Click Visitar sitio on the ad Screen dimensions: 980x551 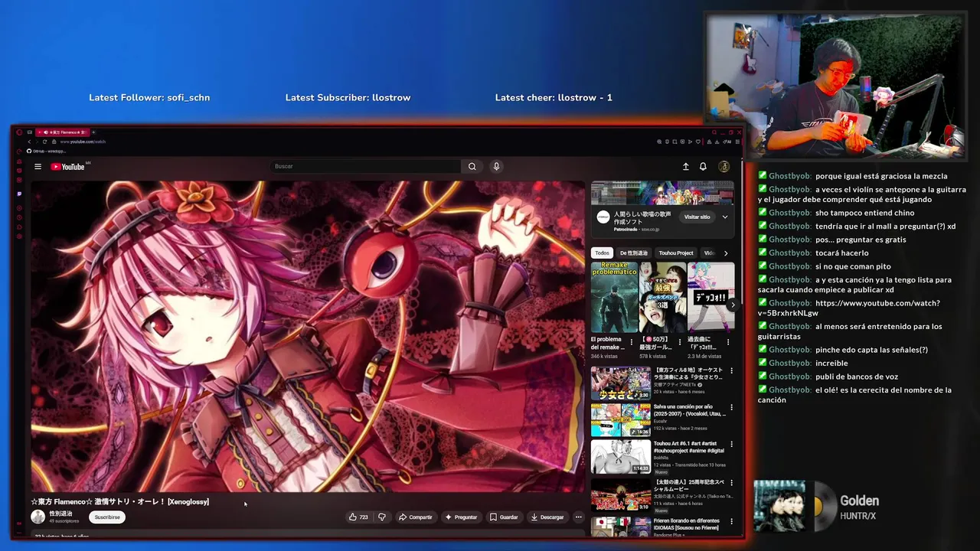(697, 217)
